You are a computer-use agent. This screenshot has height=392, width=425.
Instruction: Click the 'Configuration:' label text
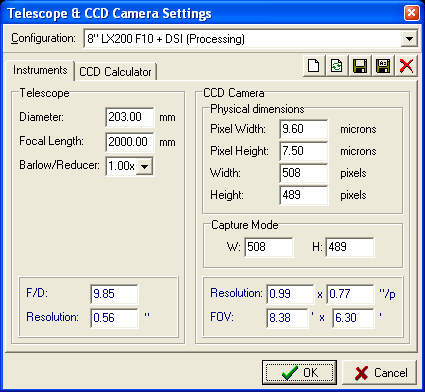click(x=43, y=38)
